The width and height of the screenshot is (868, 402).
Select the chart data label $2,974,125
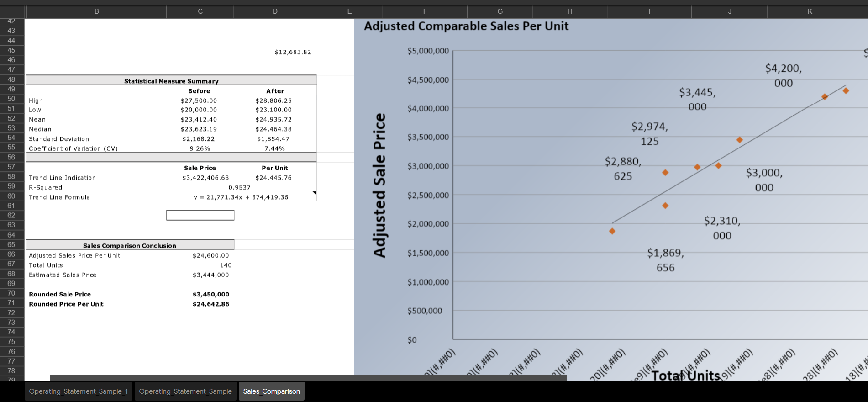pyautogui.click(x=650, y=134)
